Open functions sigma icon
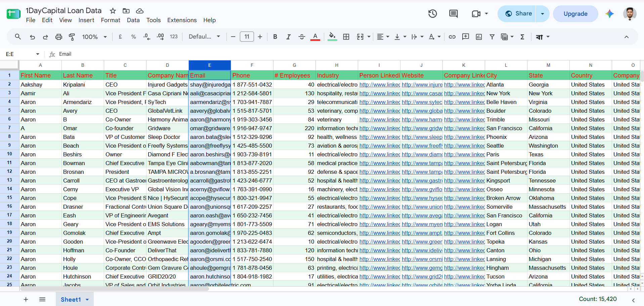 522,37
